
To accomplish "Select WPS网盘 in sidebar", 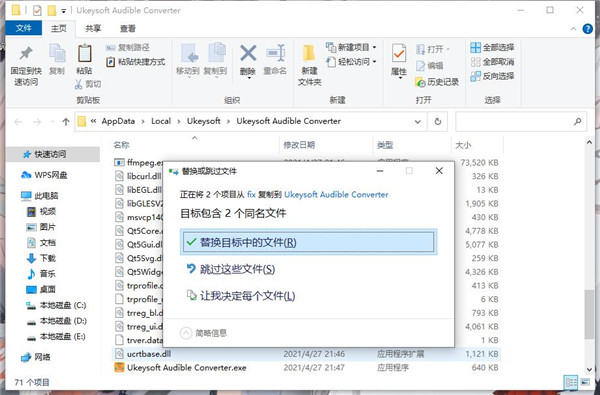I will coord(44,175).
